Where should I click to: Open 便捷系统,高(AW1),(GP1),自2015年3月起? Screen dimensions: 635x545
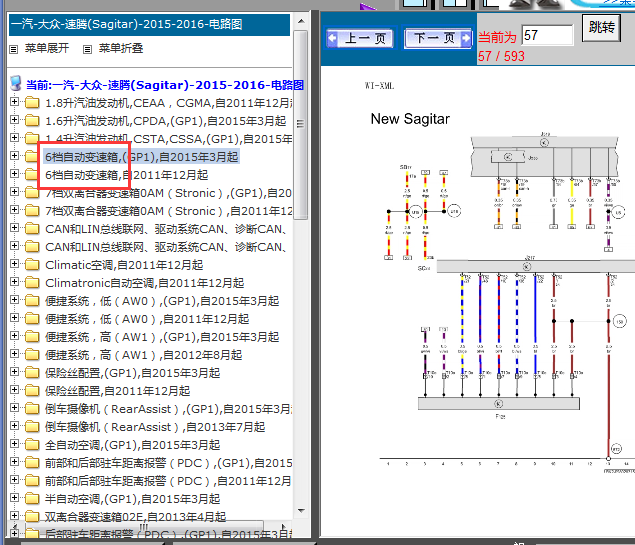pos(162,337)
